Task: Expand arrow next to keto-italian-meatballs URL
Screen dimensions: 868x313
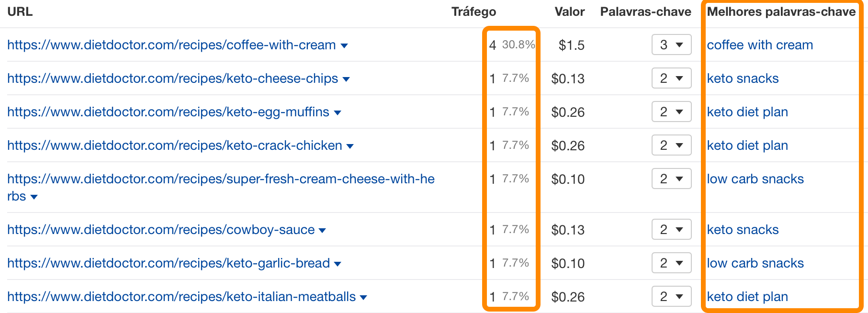Action: pyautogui.click(x=363, y=298)
